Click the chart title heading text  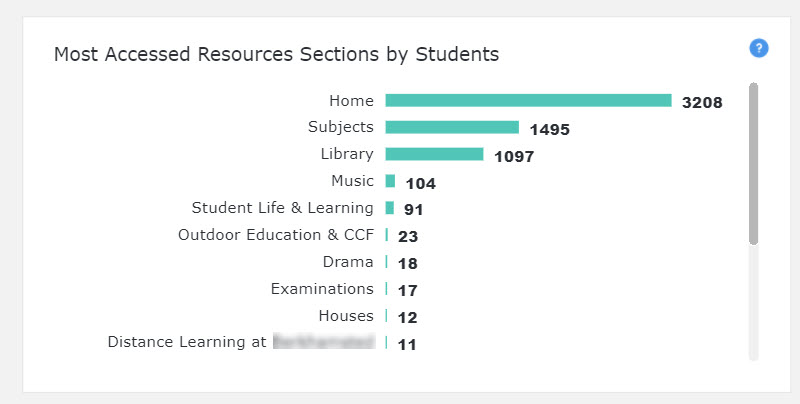tap(276, 54)
